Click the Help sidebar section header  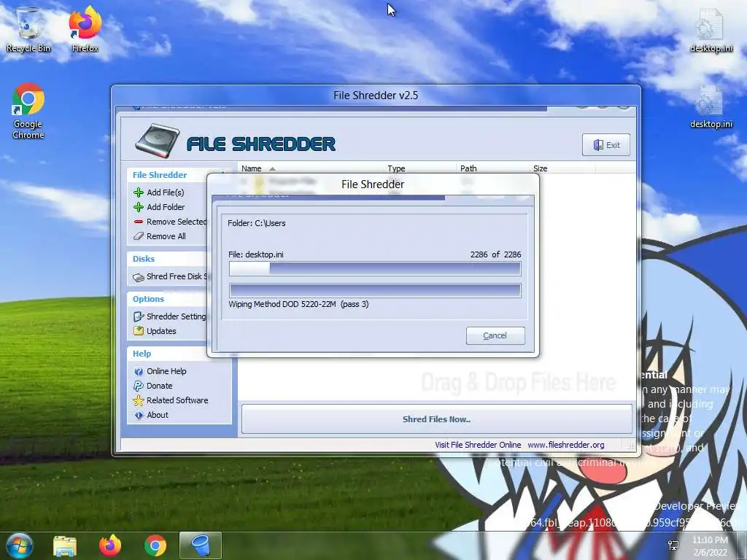click(x=142, y=354)
